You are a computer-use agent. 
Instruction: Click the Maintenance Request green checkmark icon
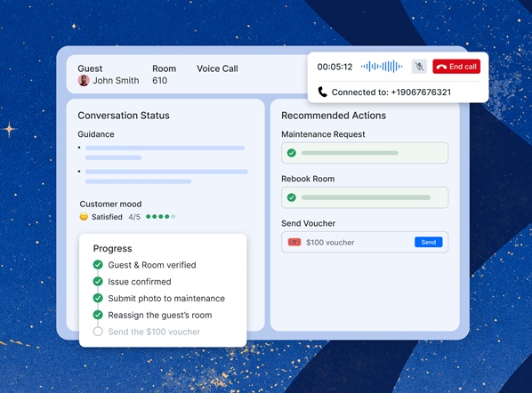[x=292, y=153]
